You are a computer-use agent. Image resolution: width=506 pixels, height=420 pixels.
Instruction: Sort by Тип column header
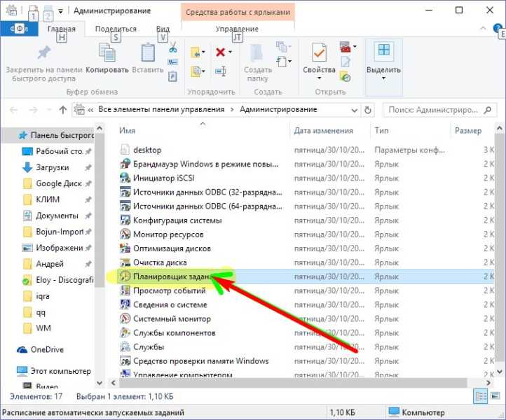pyautogui.click(x=381, y=130)
